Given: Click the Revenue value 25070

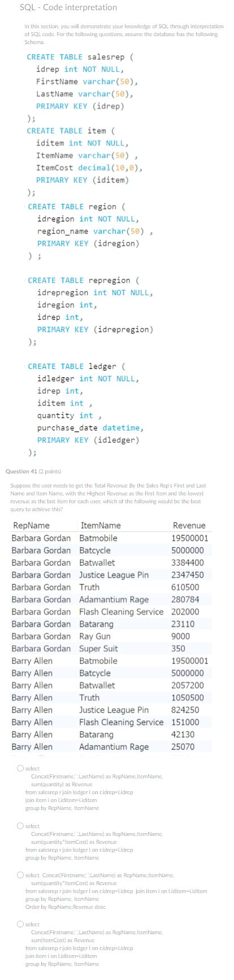Looking at the screenshot, I should [x=183, y=747].
